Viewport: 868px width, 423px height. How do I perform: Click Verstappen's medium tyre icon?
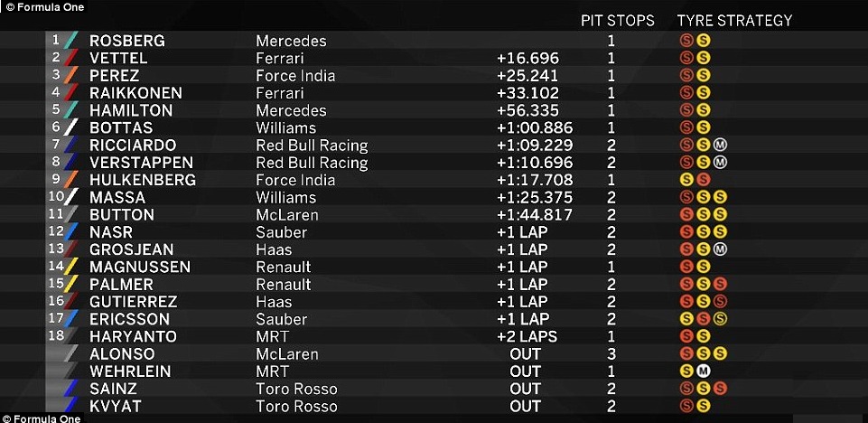point(720,163)
